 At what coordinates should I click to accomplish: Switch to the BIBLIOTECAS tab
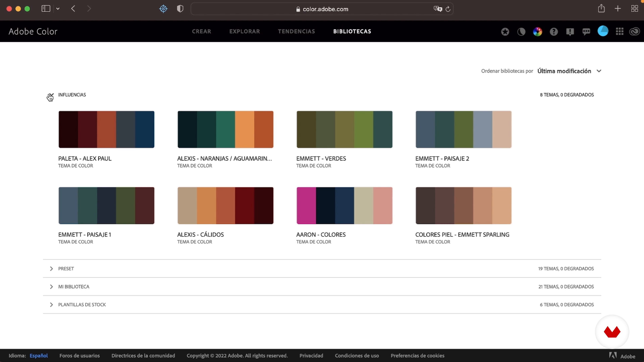coord(352,32)
